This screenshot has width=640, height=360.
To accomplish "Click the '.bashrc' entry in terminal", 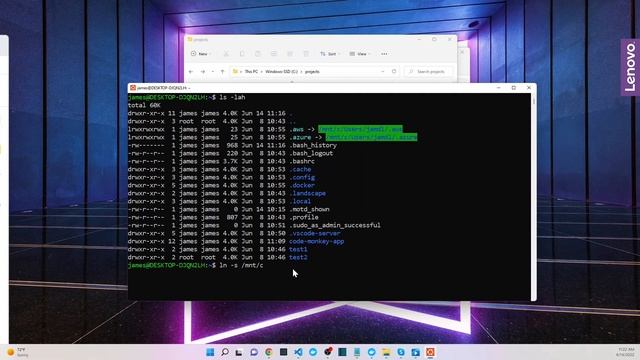I will point(302,161).
